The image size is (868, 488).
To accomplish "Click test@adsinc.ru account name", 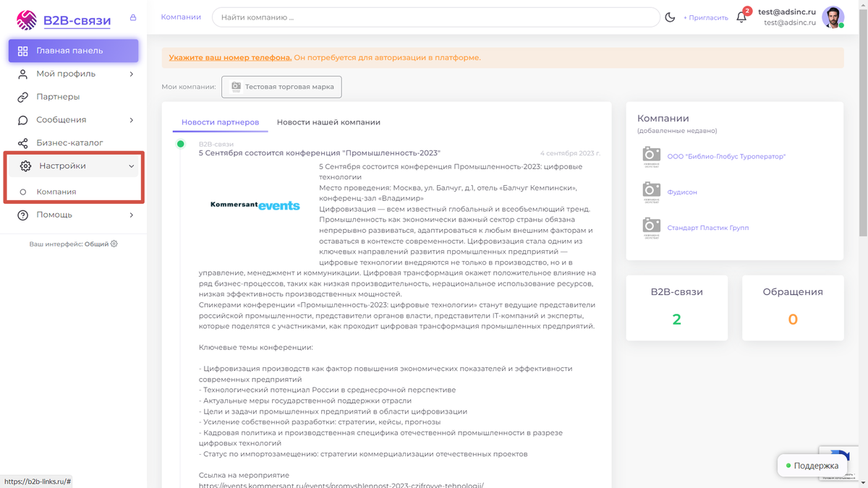I will point(787,12).
